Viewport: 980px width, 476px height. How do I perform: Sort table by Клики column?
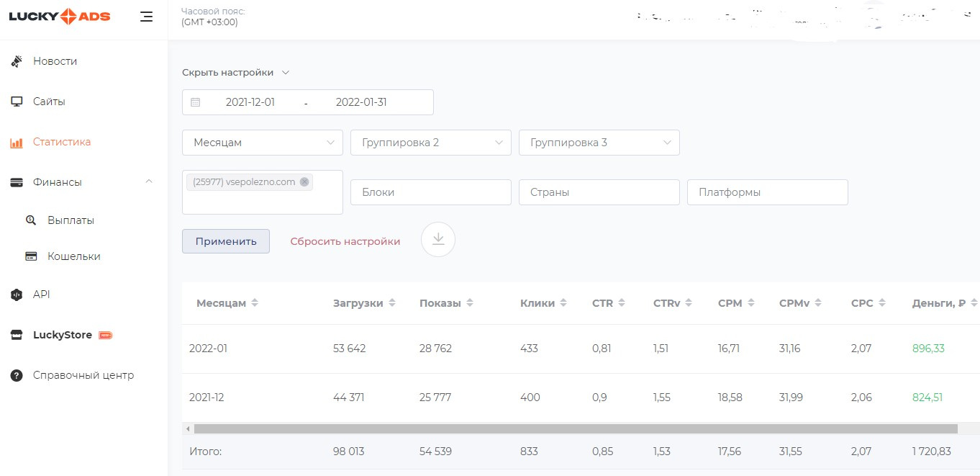(x=563, y=303)
